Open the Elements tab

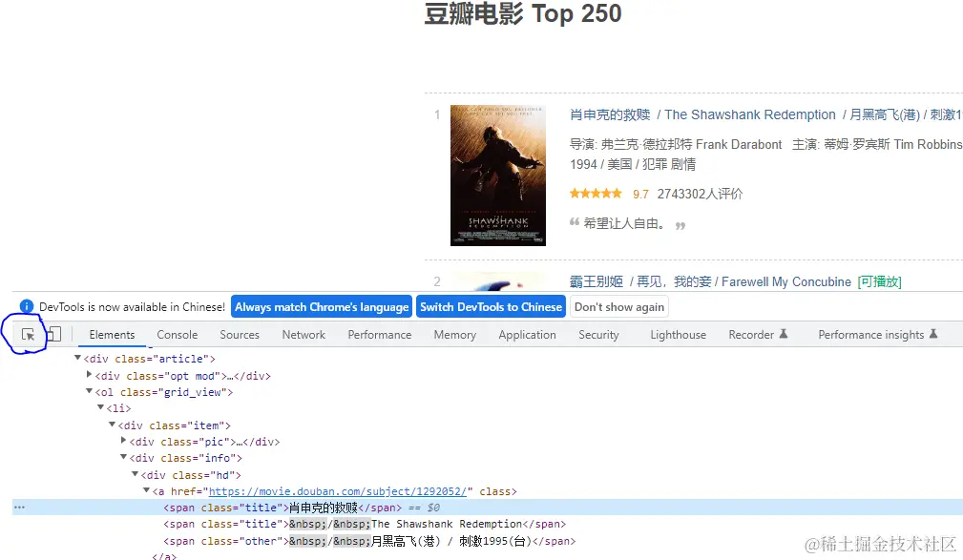(112, 335)
